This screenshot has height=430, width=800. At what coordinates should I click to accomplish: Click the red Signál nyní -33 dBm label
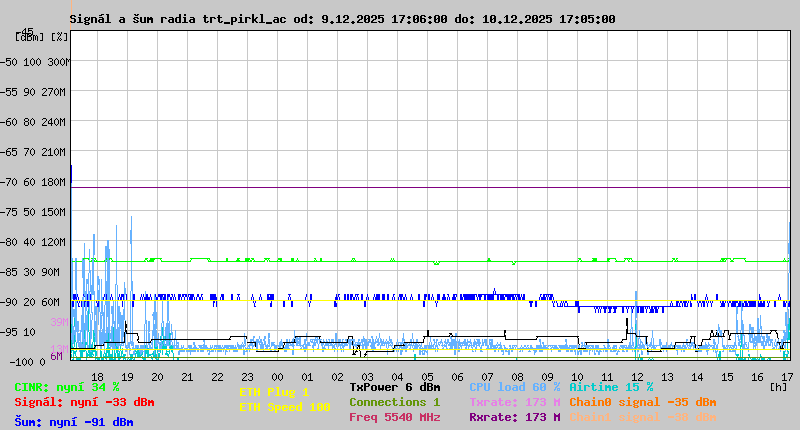coord(84,402)
